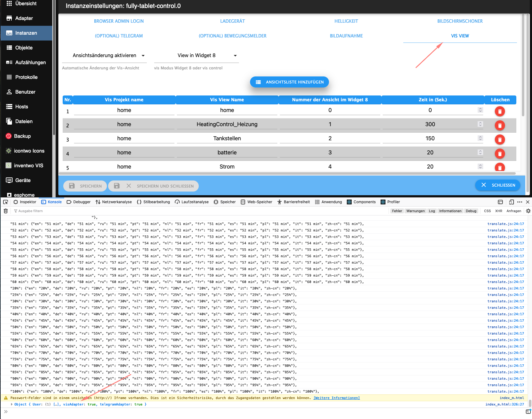This screenshot has width=532, height=419.
Task: Activate the devtools element picker
Action: pos(6,202)
